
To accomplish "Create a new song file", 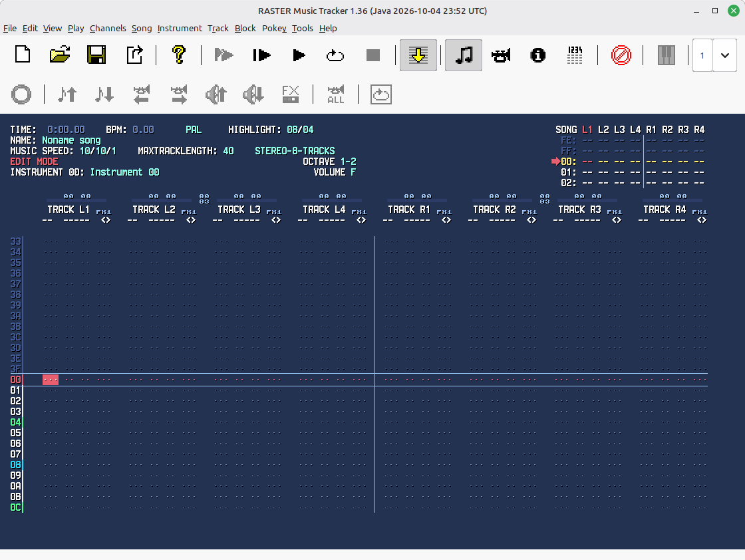I will point(23,55).
